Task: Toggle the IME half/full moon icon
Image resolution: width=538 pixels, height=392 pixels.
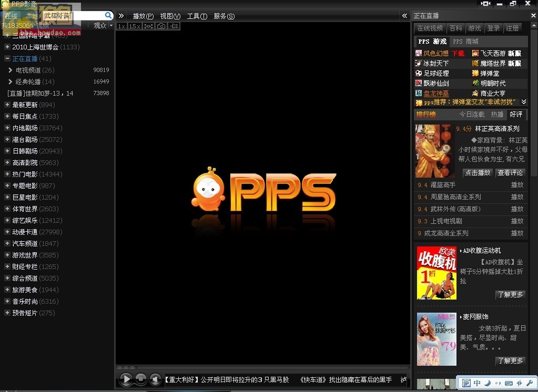Action: click(488, 383)
